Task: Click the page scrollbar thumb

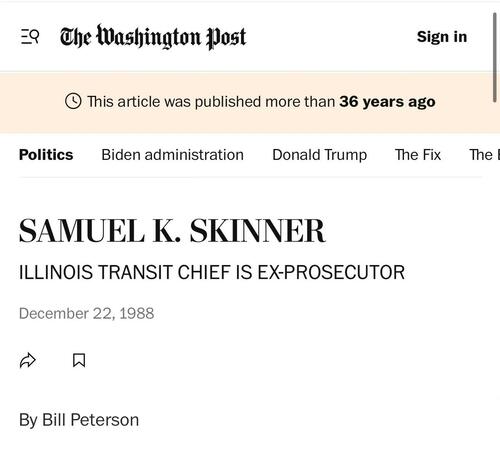Action: point(495,57)
